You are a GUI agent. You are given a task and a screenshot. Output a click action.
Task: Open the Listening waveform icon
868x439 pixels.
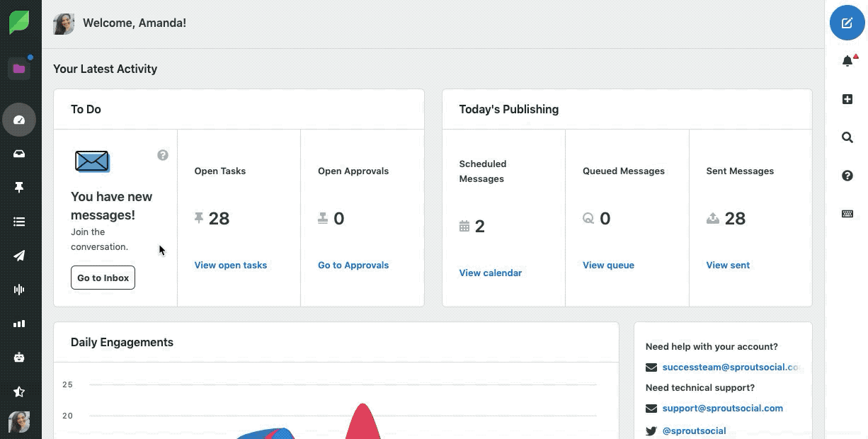19,290
